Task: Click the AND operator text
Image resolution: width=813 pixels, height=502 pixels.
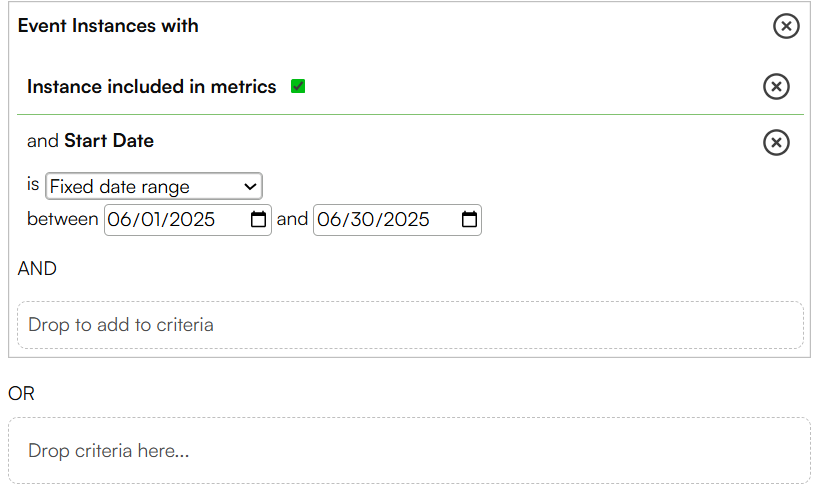Action: click(37, 269)
